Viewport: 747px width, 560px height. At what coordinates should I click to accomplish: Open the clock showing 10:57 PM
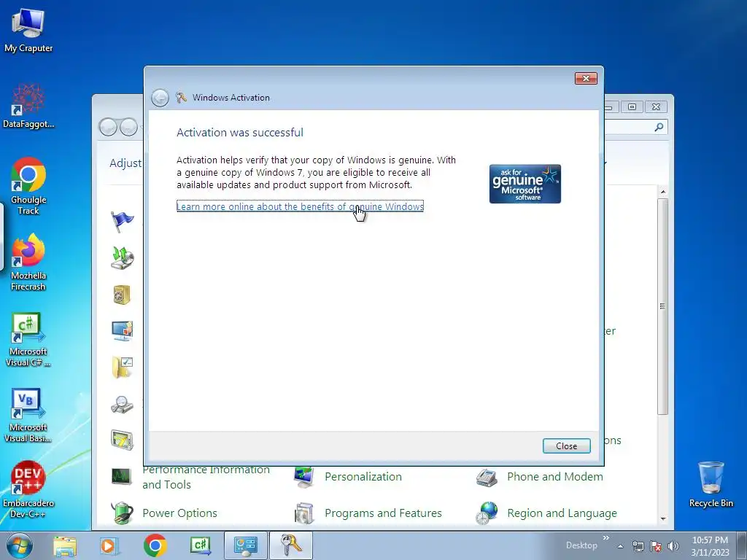pyautogui.click(x=710, y=545)
